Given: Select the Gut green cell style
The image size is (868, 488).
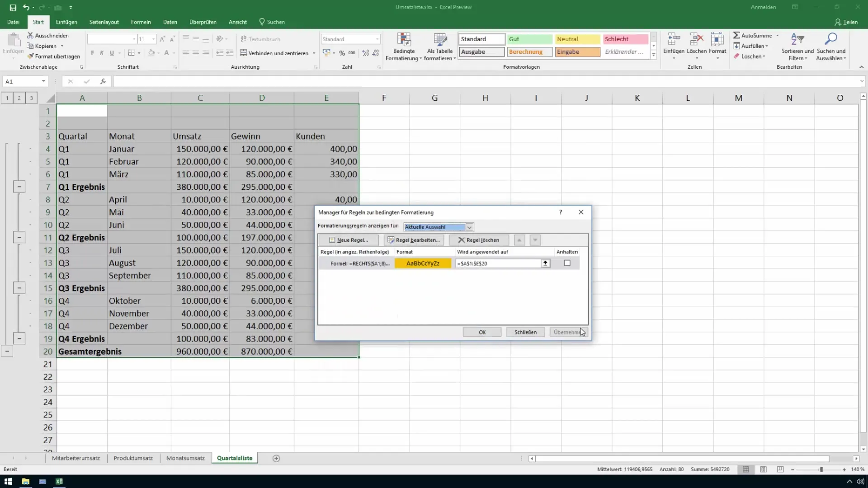Looking at the screenshot, I should pos(529,39).
